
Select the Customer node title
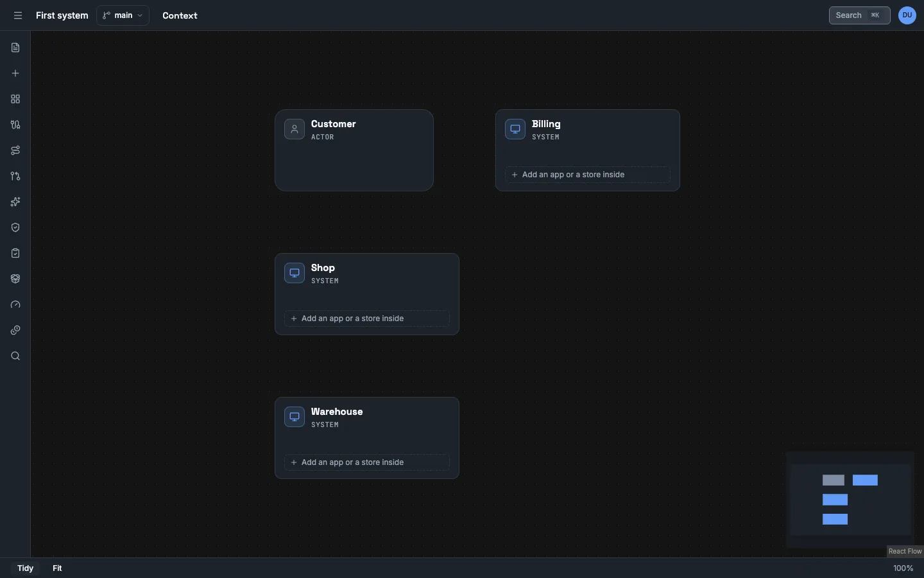click(334, 124)
